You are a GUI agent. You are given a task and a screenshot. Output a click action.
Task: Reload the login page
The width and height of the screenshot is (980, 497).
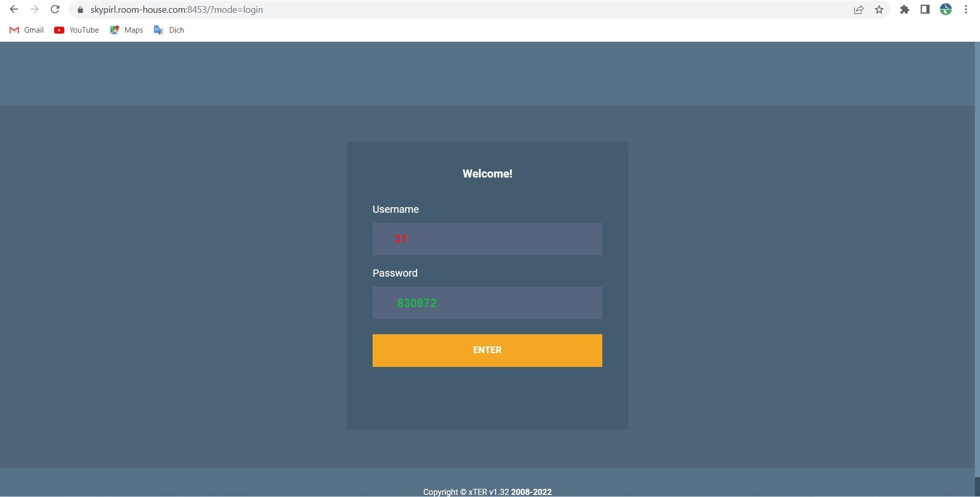tap(55, 10)
